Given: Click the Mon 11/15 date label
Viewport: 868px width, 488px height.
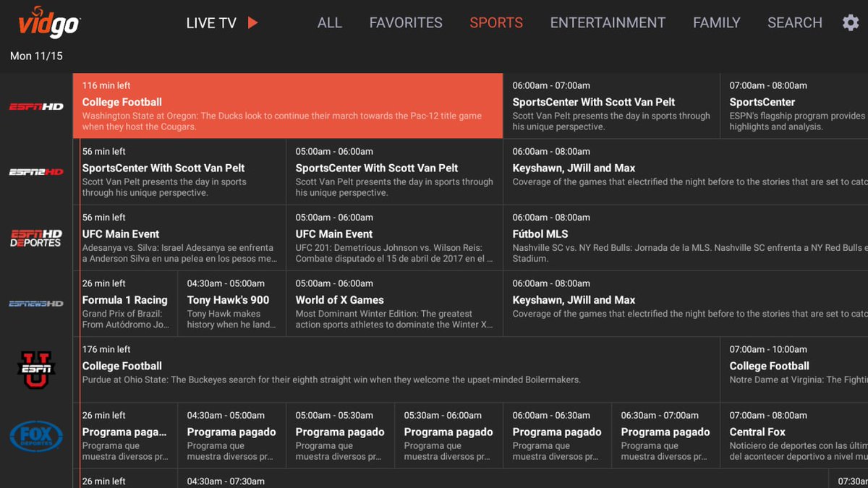Looking at the screenshot, I should [x=36, y=56].
